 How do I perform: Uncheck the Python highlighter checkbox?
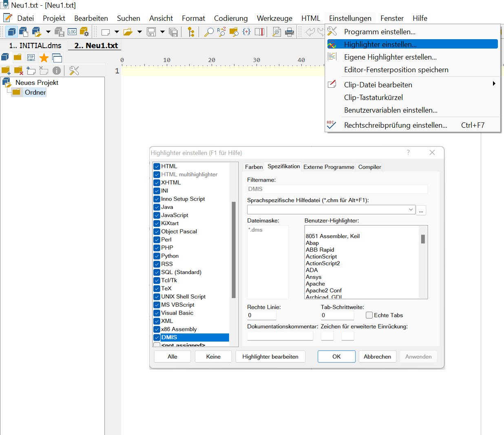157,256
